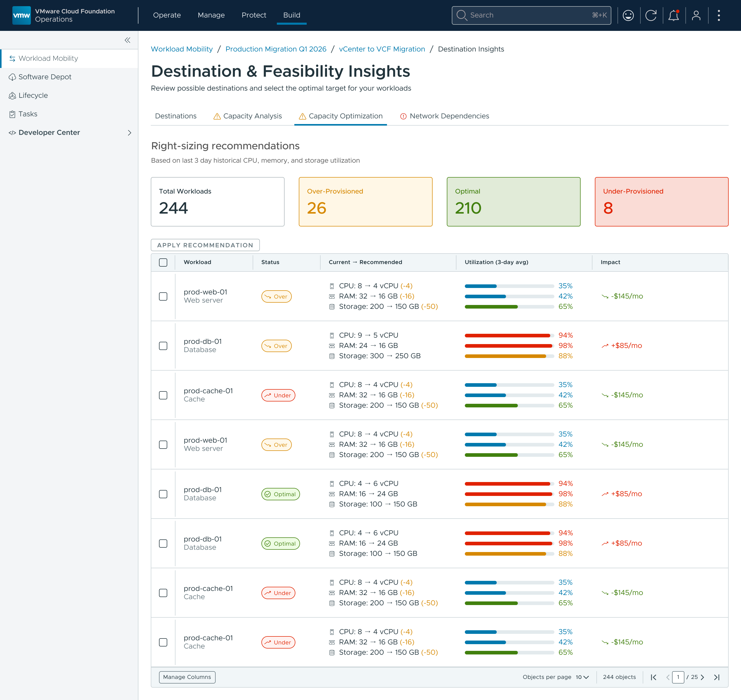Check the first prod-cache-01 row checkbox

pyautogui.click(x=163, y=395)
